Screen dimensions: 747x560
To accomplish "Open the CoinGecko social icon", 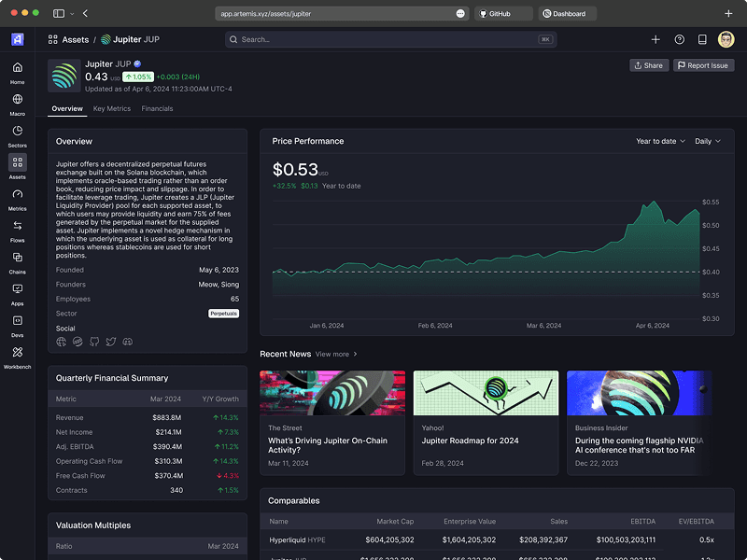I will pos(78,342).
